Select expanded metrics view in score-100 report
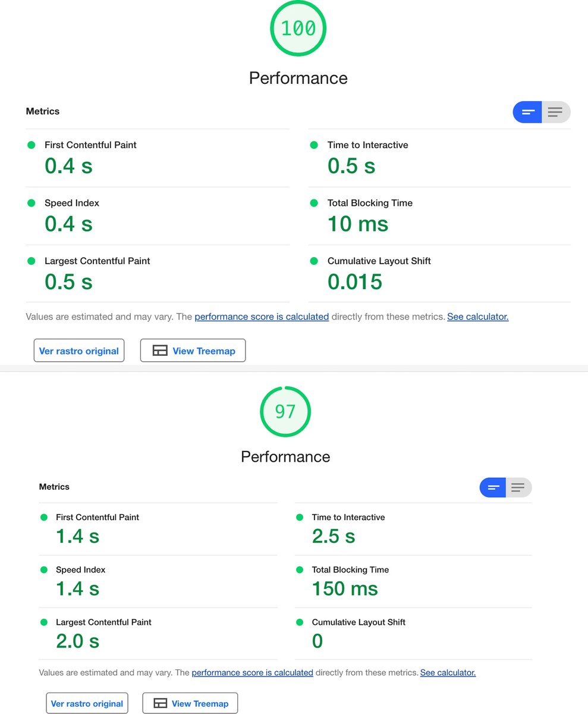Viewport: 588px width, 714px height. click(556, 112)
